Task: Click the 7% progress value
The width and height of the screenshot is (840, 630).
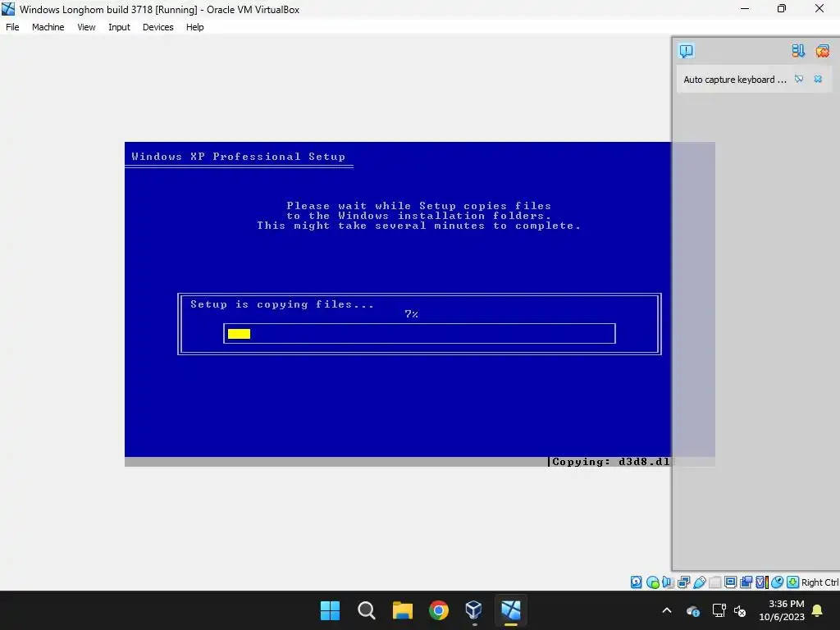Action: pos(412,314)
